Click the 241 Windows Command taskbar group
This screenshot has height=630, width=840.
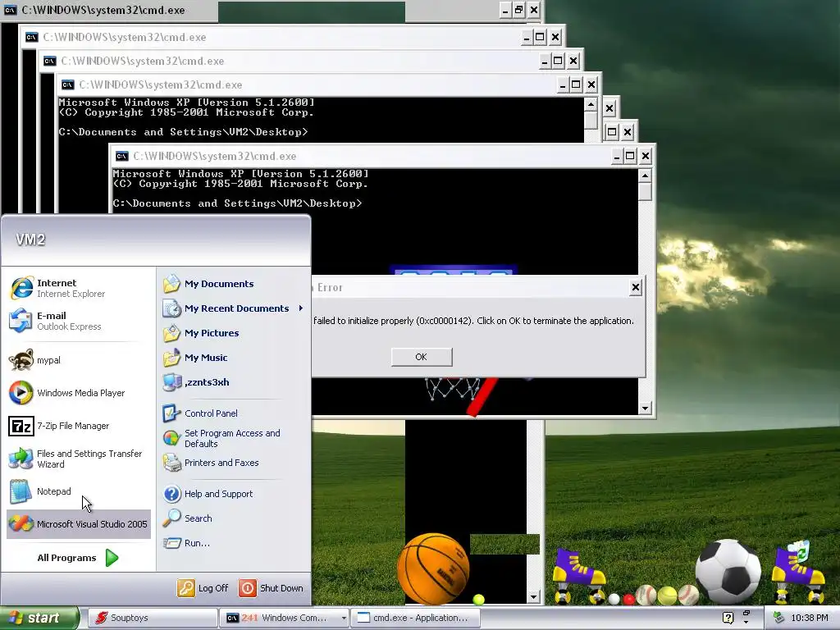[x=284, y=618]
